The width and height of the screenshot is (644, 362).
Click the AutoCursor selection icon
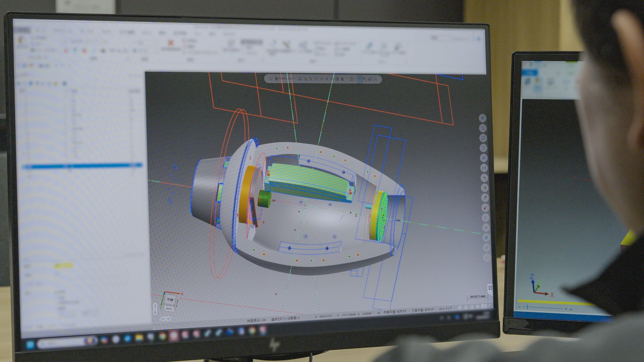coord(276,79)
